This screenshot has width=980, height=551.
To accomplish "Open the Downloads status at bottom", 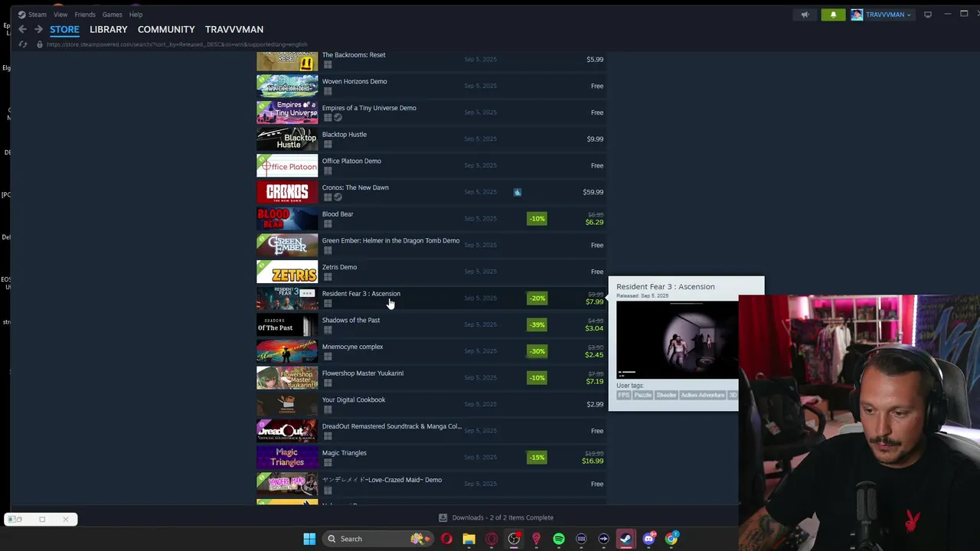I will (x=496, y=517).
